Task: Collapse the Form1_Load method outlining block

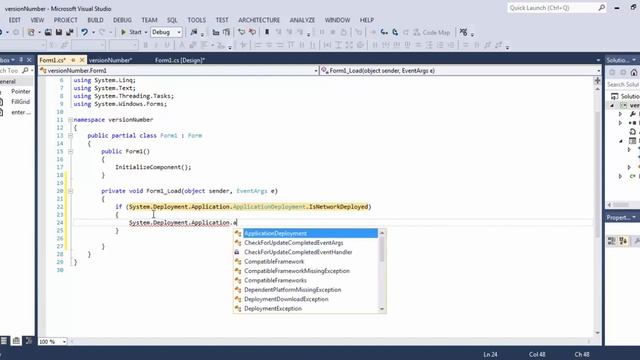Action: [x=70, y=191]
